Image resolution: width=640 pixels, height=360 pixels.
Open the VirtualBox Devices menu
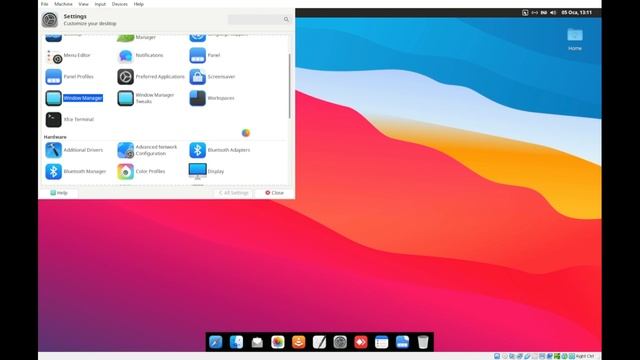120,4
